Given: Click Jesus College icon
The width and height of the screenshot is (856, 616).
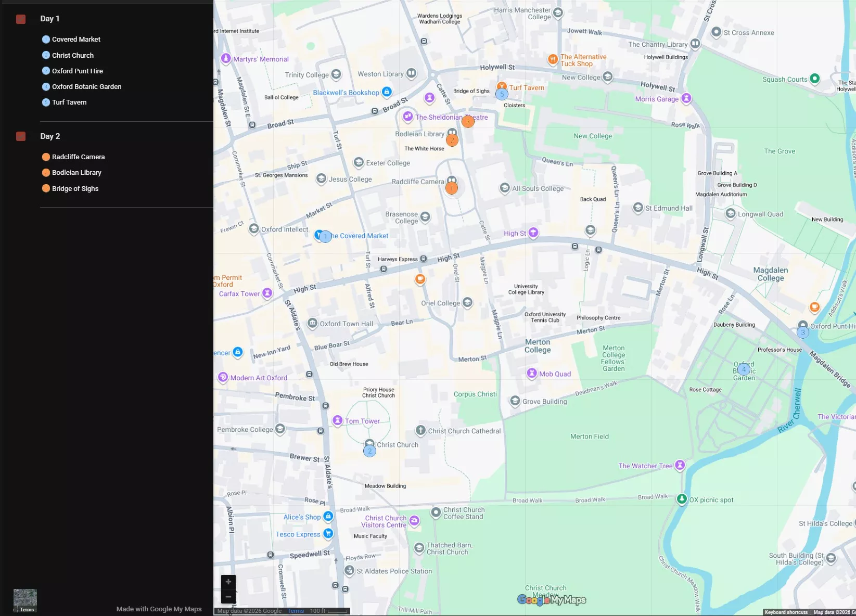Looking at the screenshot, I should 322,178.
